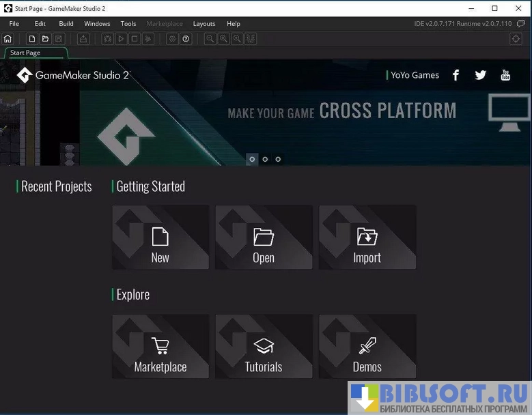
Task: Click the New project tile
Action: [160, 238]
